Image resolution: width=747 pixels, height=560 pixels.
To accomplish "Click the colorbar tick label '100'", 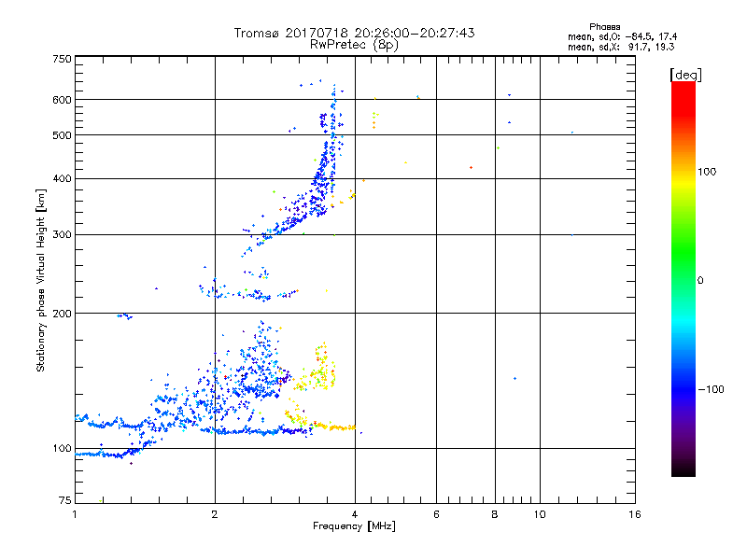I will [x=707, y=172].
